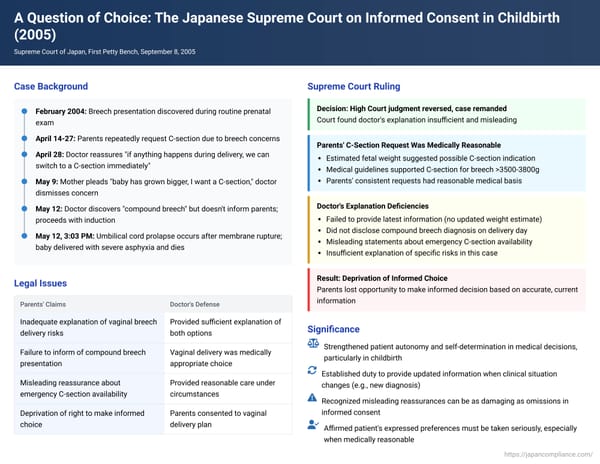The image size is (600, 464).
Task: Select the February 2004 timeline dot
Action: point(22,110)
